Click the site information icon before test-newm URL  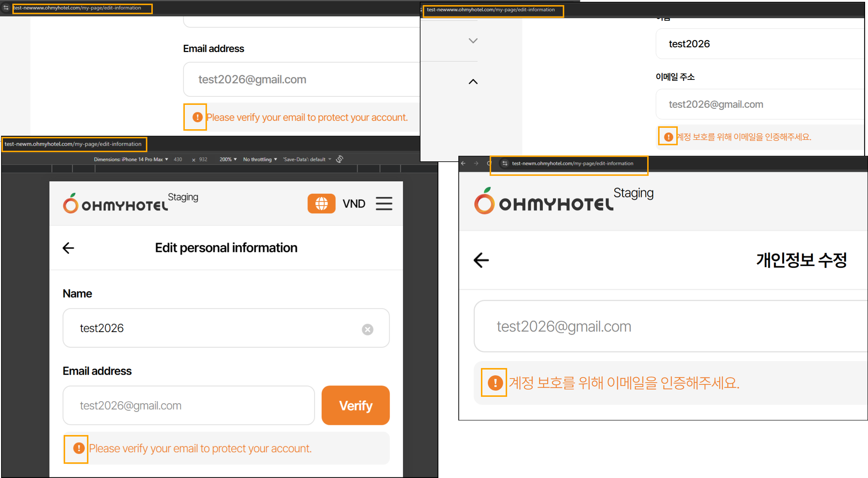[x=505, y=163]
